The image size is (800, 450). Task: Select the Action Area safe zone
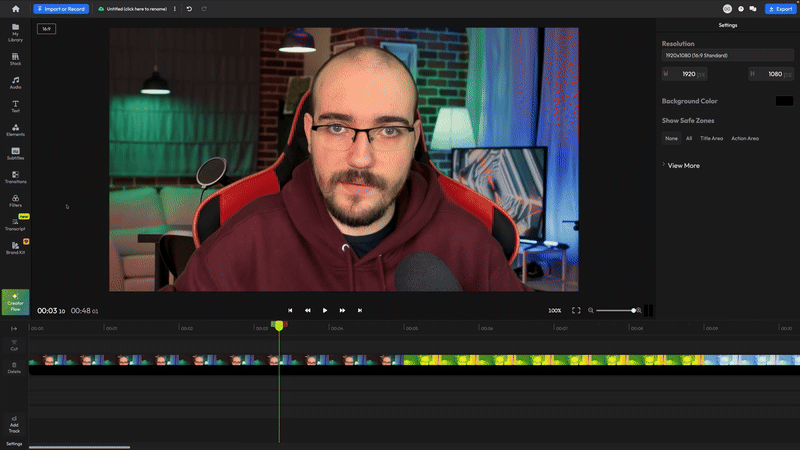click(x=745, y=138)
